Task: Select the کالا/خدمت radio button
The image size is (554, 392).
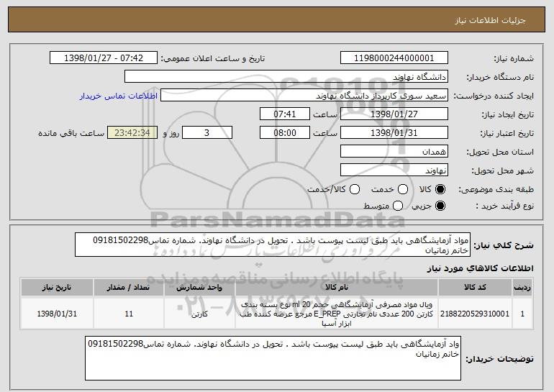Action: click(355, 189)
